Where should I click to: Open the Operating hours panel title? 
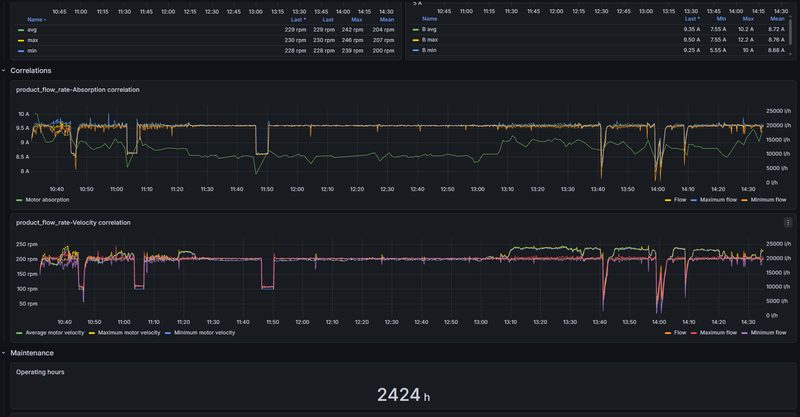click(40, 372)
